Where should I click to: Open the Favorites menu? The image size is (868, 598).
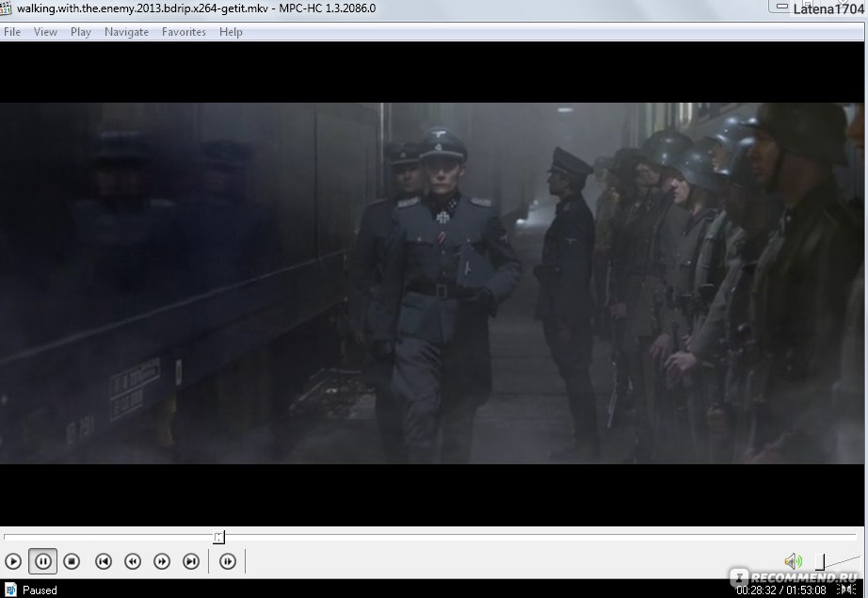184,32
